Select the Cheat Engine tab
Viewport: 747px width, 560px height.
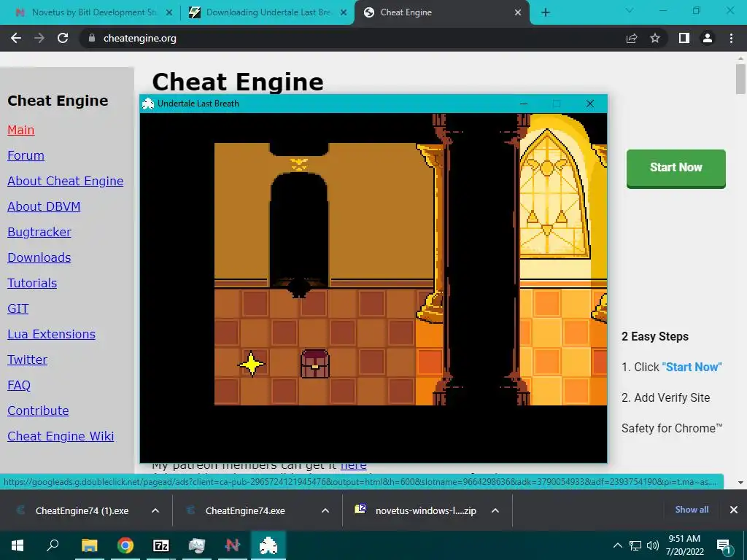[441, 12]
